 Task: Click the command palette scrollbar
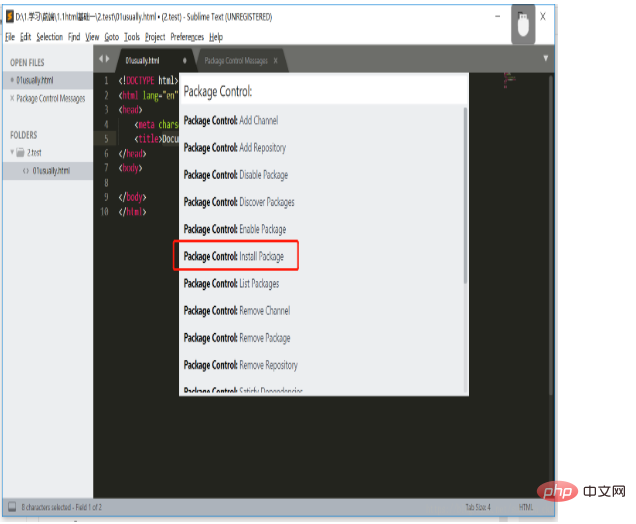(465, 195)
